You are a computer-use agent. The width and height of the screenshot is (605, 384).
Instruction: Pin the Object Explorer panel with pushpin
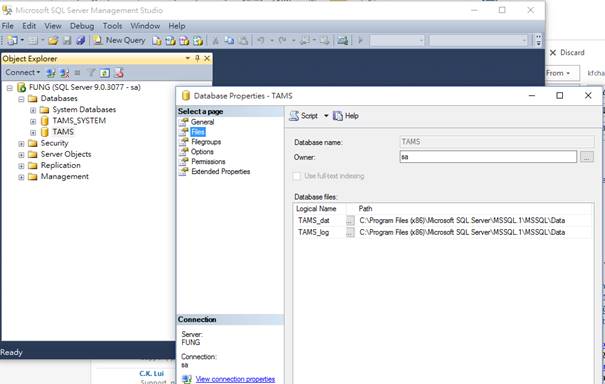pyautogui.click(x=198, y=58)
